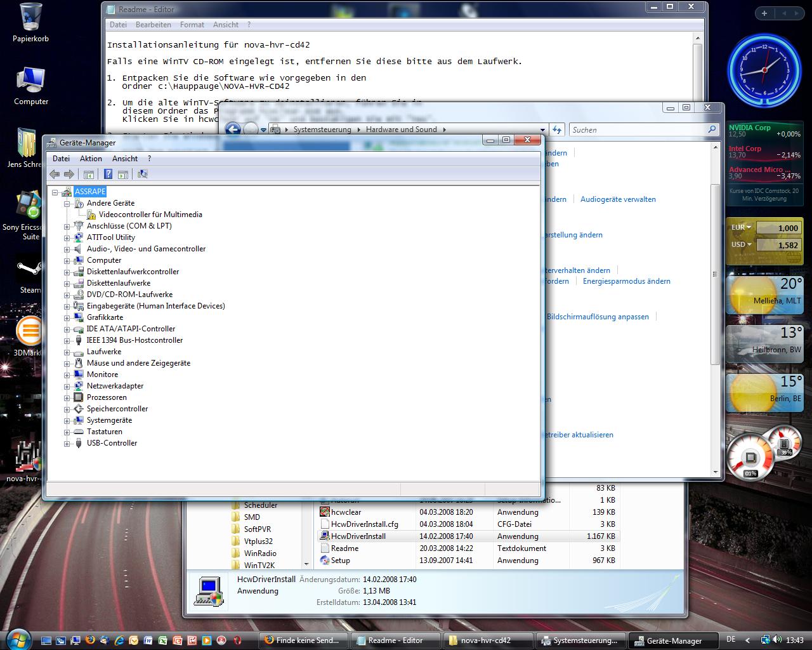Click the Bildschirmauflösung anpassen link
The image size is (812, 650).
click(598, 317)
